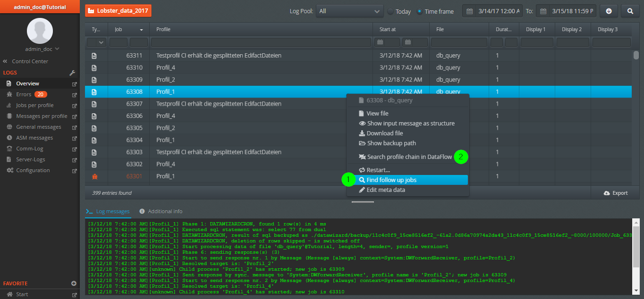Click document icon of job 63307
Screen dimensions: 644x299
click(x=94, y=104)
